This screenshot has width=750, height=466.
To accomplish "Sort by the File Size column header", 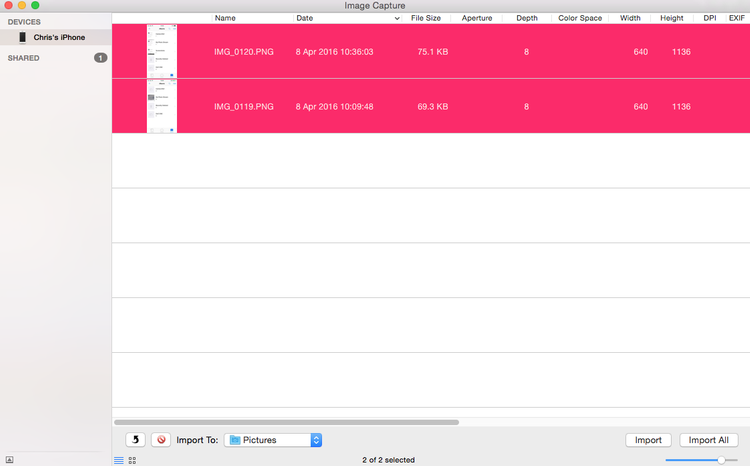I will point(426,18).
